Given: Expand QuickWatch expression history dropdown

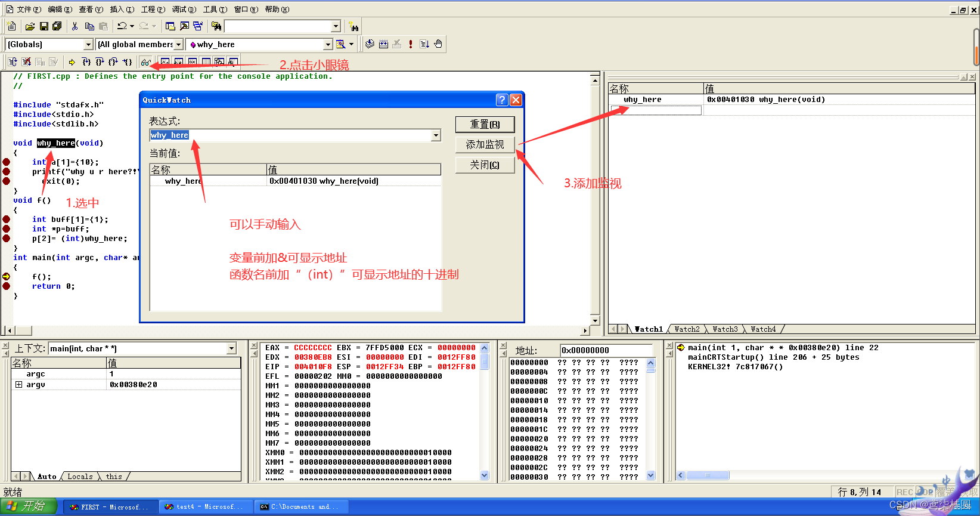Looking at the screenshot, I should pos(436,135).
